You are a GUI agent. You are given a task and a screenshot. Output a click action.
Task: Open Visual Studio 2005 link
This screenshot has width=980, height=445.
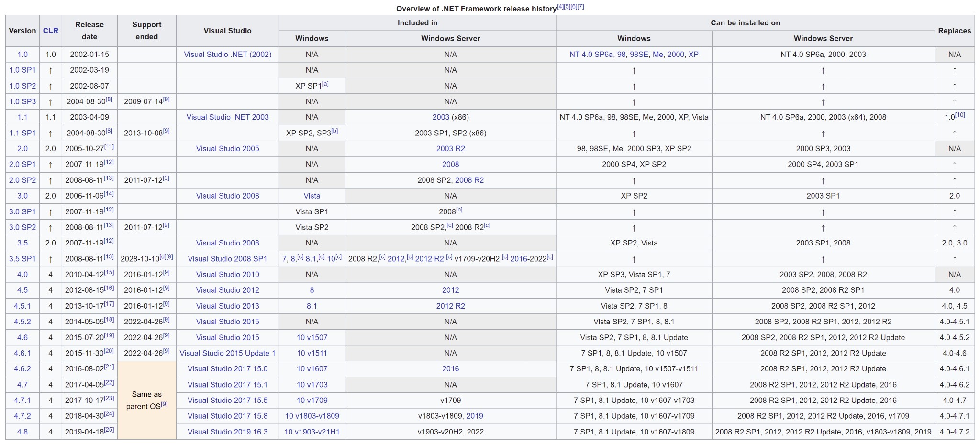click(228, 149)
